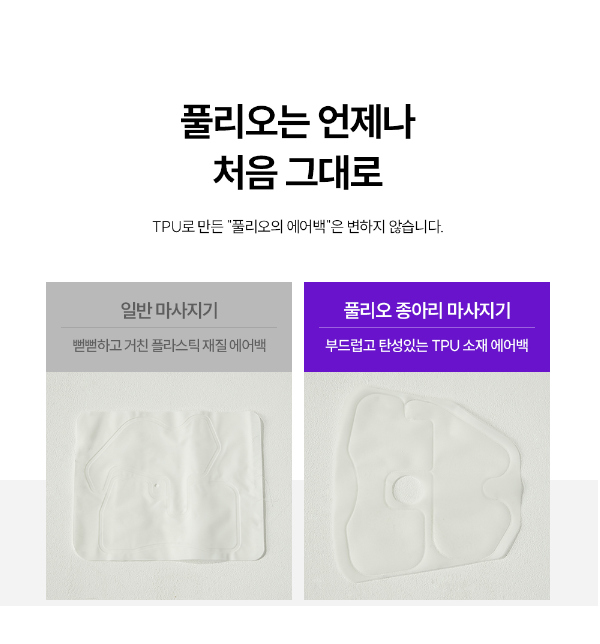Open the Pulio TPU airbag photo
This screenshot has width=600, height=644.
[427, 486]
